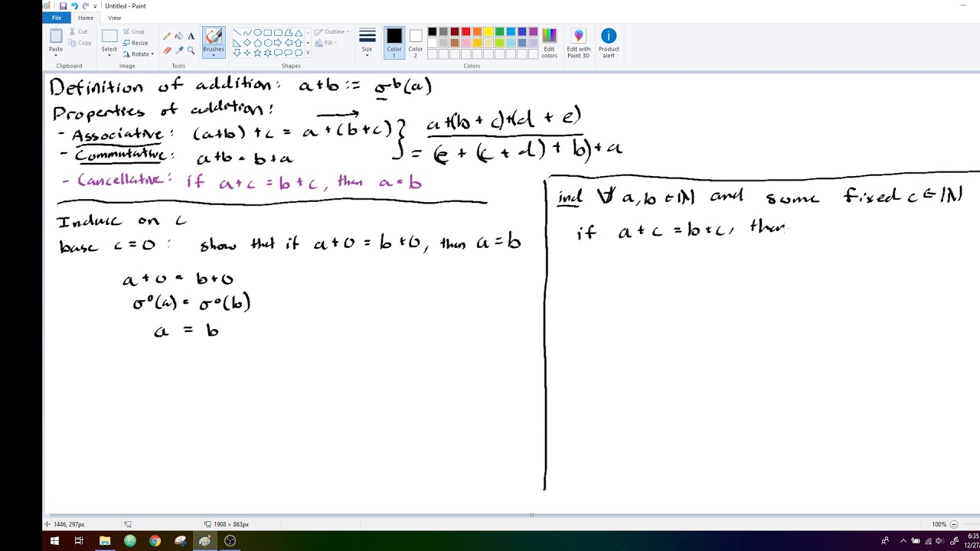Pick the green color swatch
980x551 pixels.
(499, 31)
